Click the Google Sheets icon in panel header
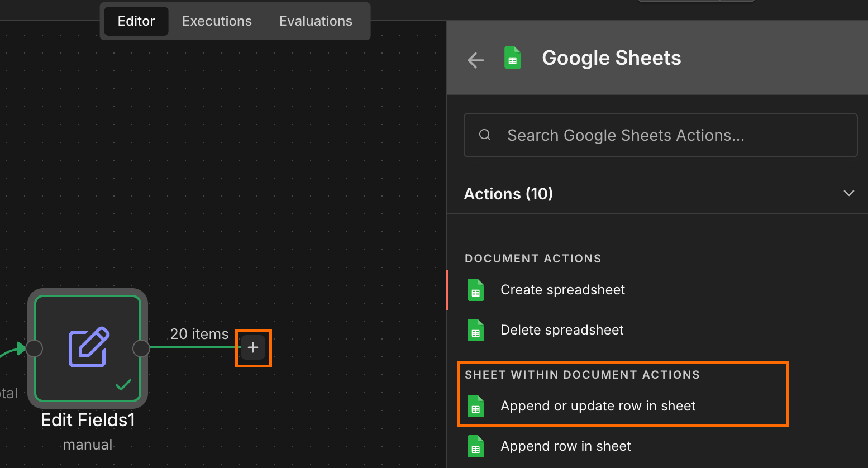Viewport: 868px width, 468px height. coord(513,58)
